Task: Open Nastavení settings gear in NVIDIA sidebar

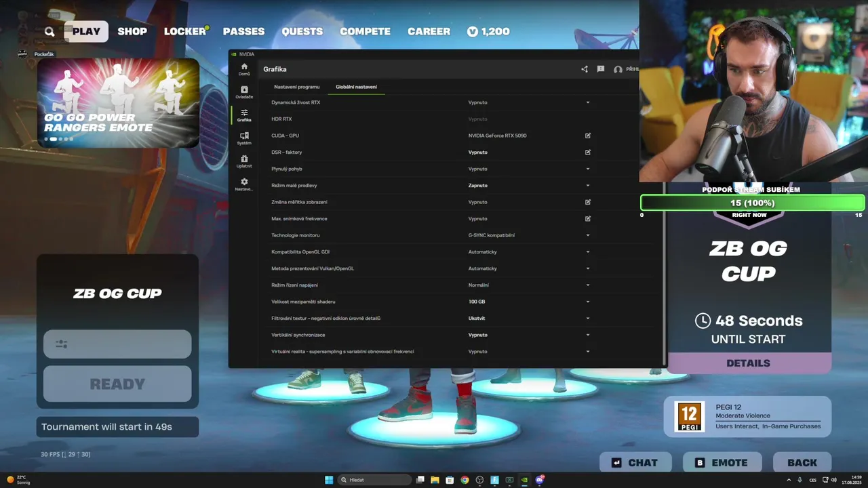Action: tap(244, 184)
